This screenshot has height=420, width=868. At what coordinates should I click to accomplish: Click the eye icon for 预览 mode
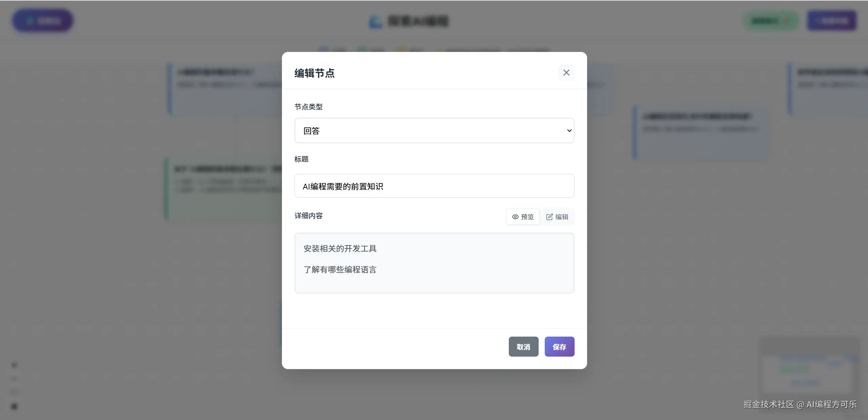[515, 217]
